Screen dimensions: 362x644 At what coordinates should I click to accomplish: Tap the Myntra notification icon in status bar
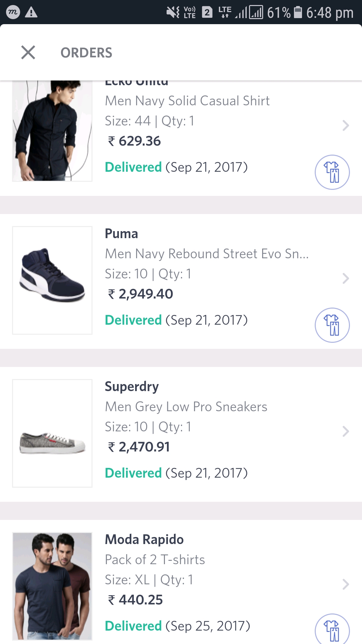[x=13, y=13]
